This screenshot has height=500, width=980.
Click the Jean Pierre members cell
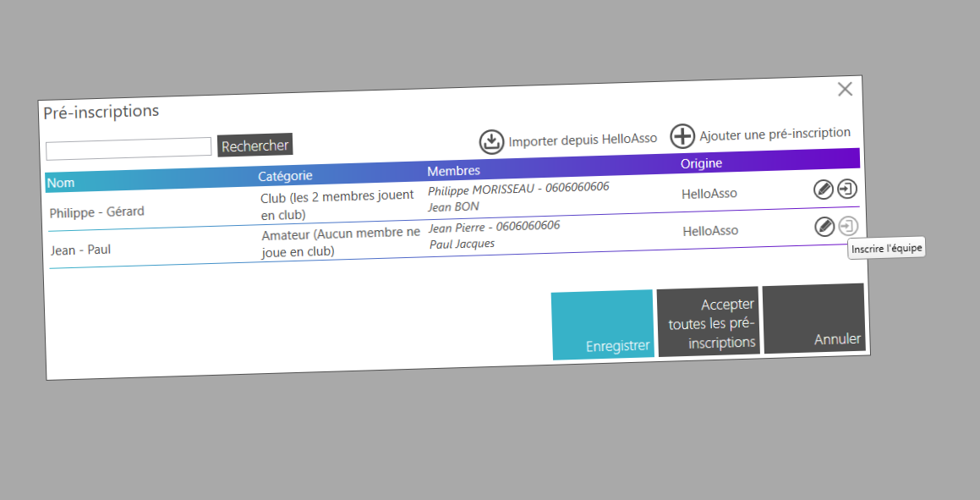(x=494, y=226)
